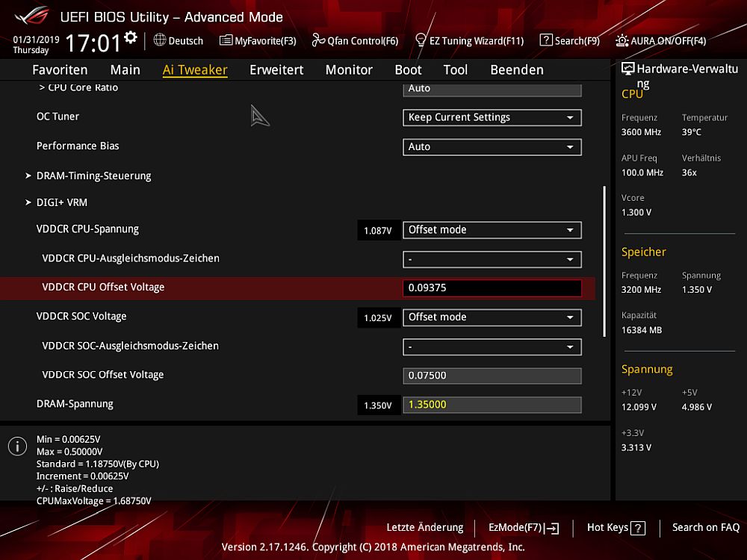Open the Monitor tab
The height and width of the screenshot is (560, 747).
point(349,69)
